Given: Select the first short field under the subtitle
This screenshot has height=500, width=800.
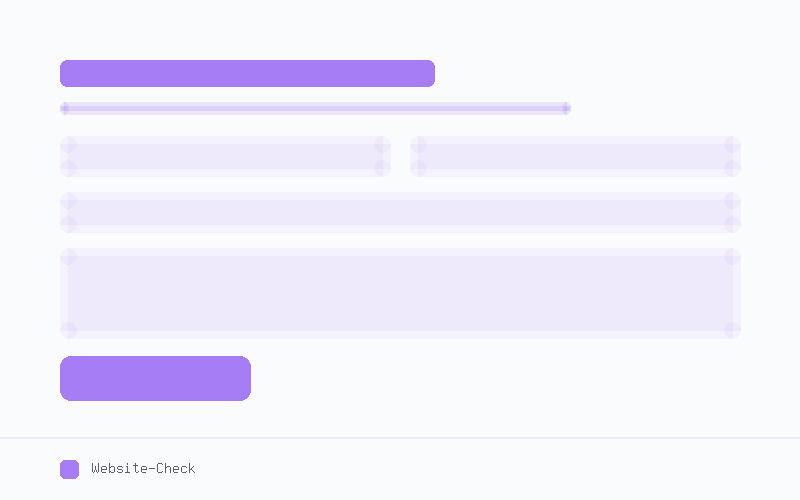Looking at the screenshot, I should 226,157.
